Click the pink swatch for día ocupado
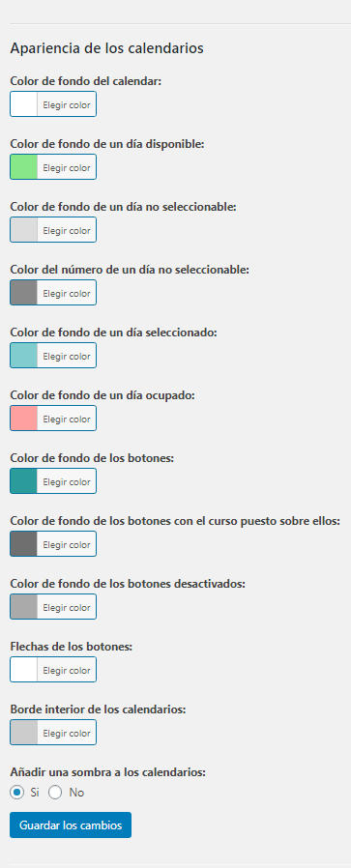This screenshot has width=351, height=868. pos(24,419)
